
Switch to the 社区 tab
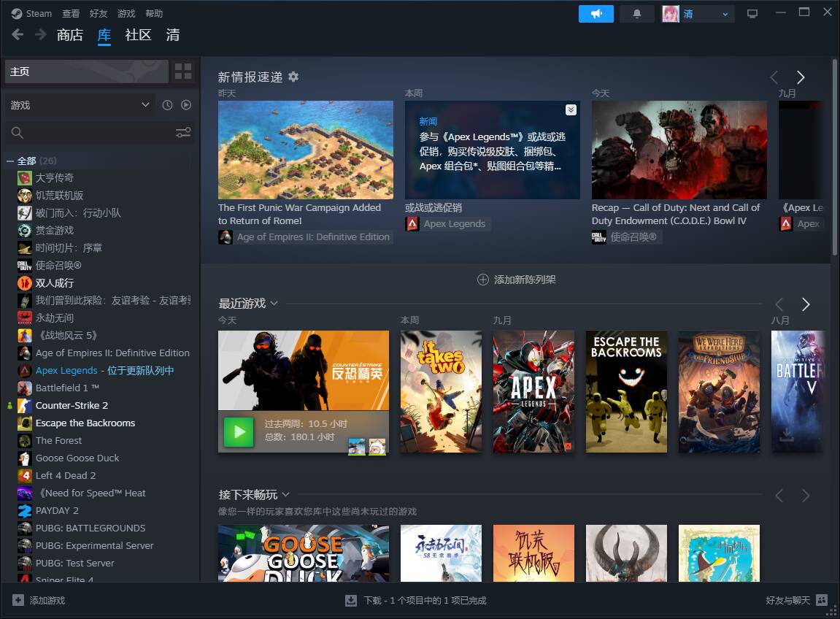137,34
